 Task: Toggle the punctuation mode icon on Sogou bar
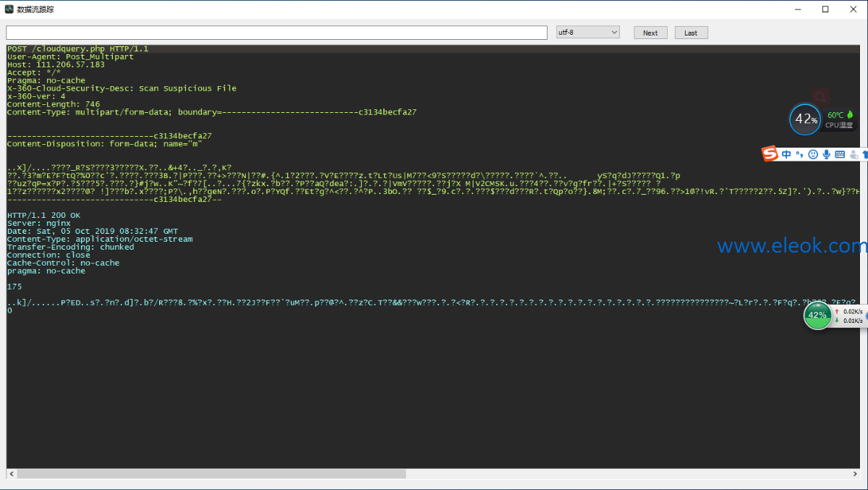799,154
